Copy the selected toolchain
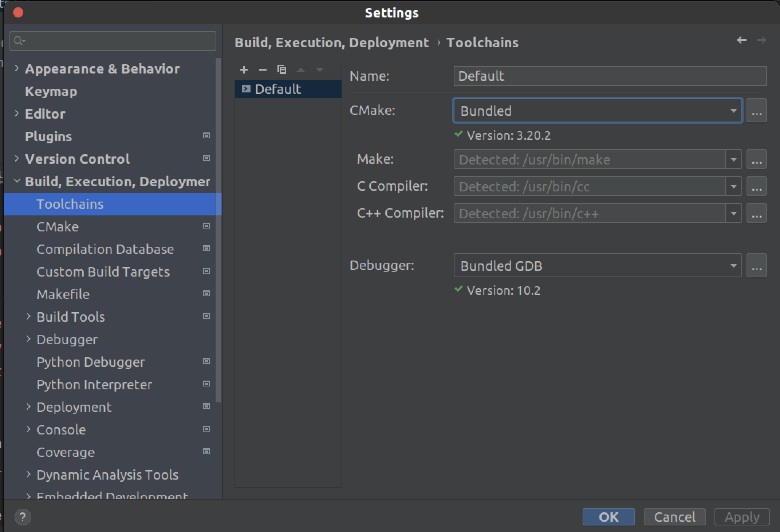The width and height of the screenshot is (780, 532). pos(282,70)
